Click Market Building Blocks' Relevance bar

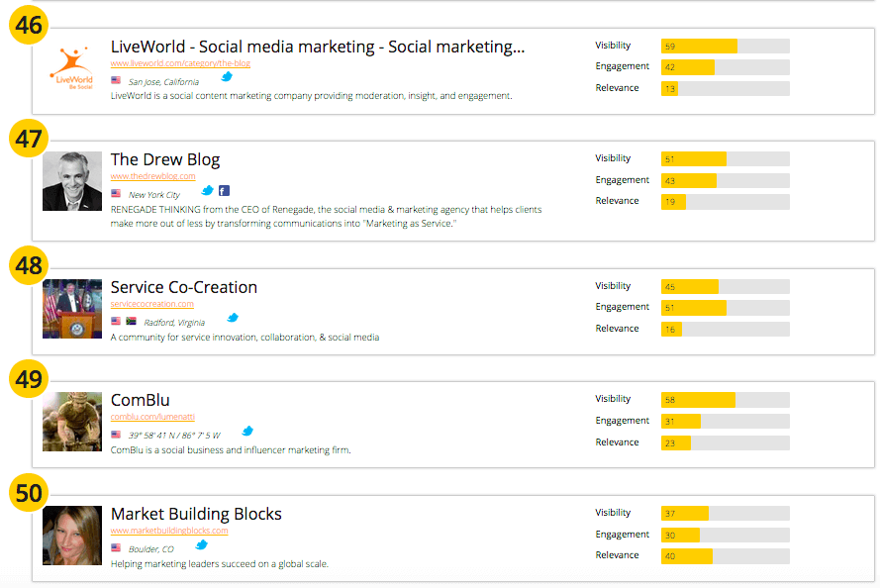tap(725, 555)
